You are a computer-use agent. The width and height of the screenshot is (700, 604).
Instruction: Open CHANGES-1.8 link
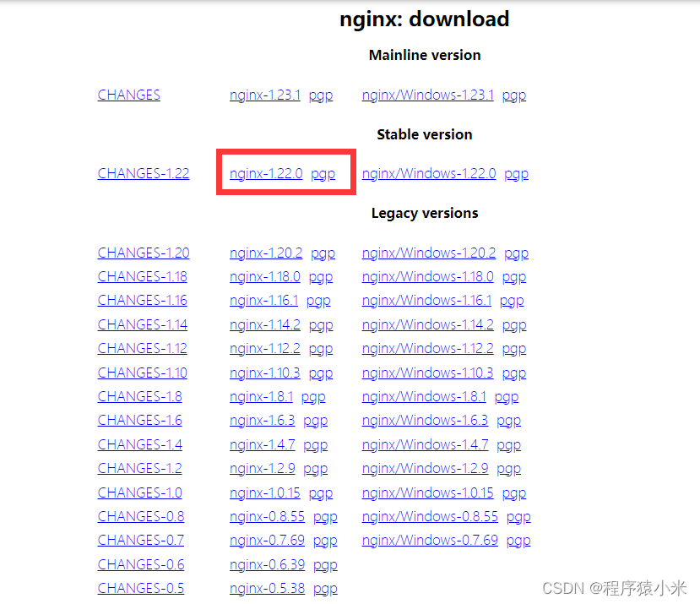(139, 397)
